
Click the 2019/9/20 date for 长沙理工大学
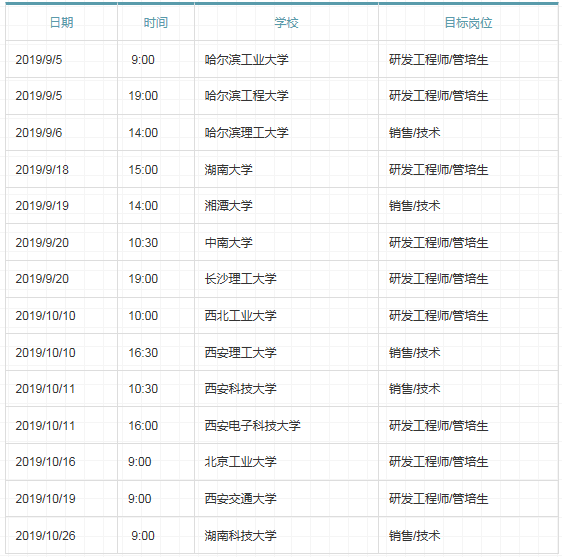click(42, 279)
